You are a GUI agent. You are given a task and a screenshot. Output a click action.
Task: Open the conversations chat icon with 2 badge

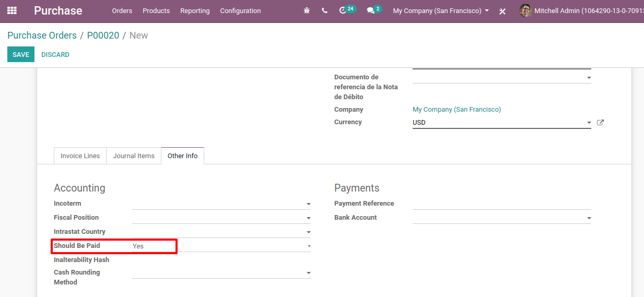pos(374,10)
